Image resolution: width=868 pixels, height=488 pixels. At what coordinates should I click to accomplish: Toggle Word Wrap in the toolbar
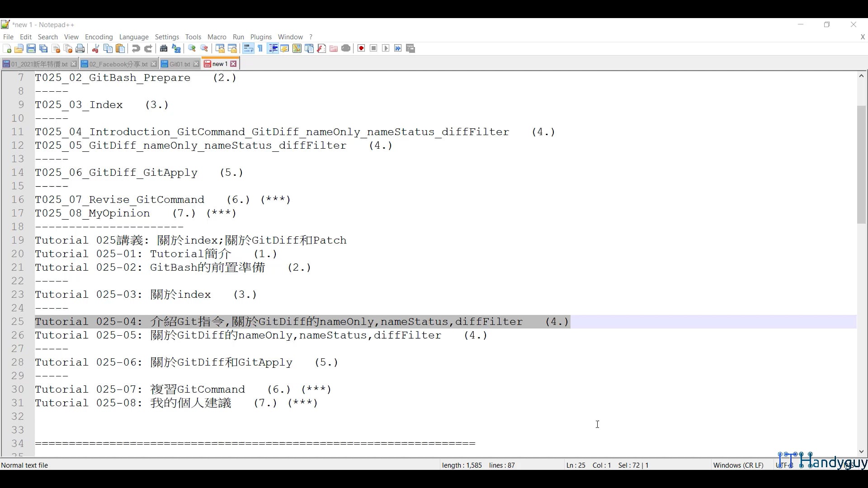[x=248, y=48]
